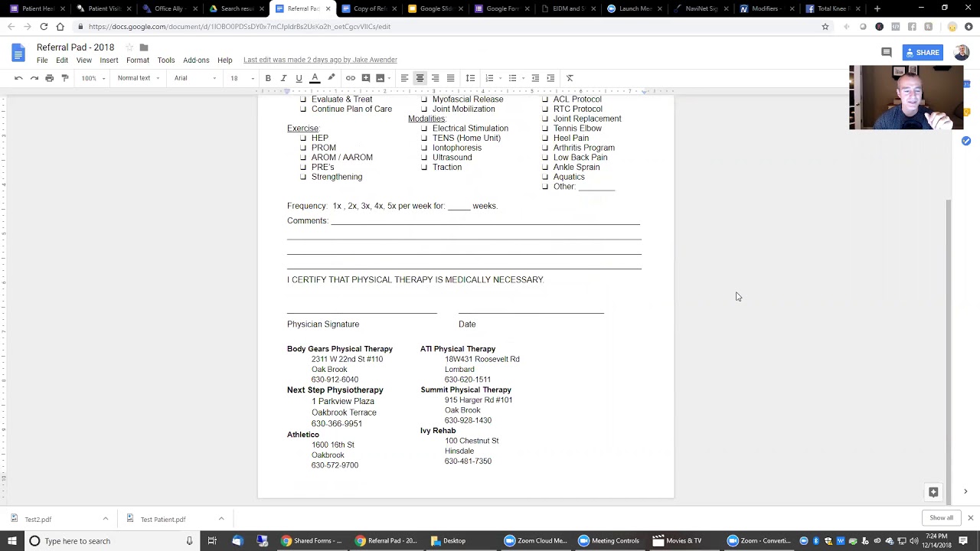
Task: Check the HEP checkbox under Exercise
Action: [303, 138]
